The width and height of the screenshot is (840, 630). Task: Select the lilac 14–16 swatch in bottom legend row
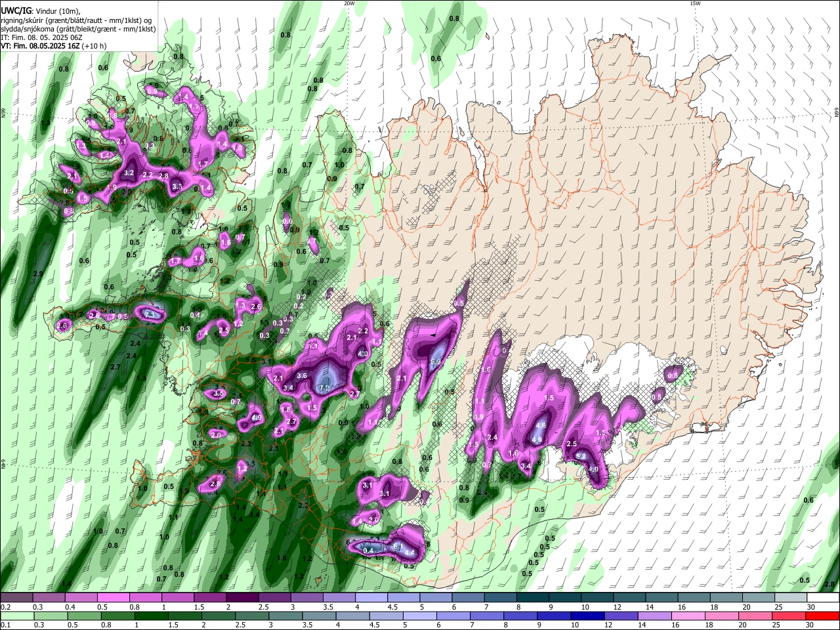pos(654,616)
